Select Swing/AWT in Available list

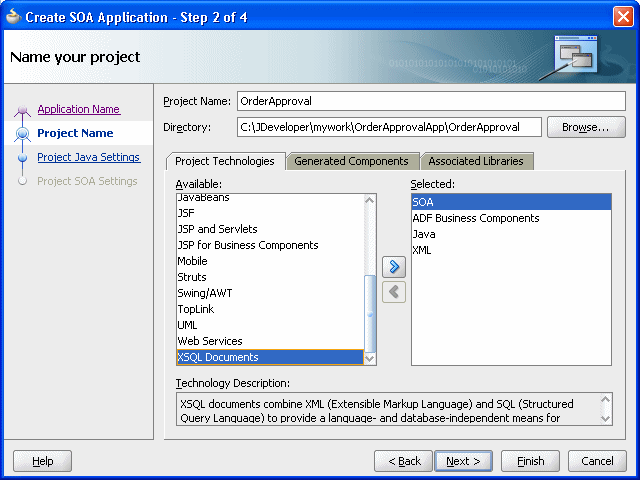270,293
